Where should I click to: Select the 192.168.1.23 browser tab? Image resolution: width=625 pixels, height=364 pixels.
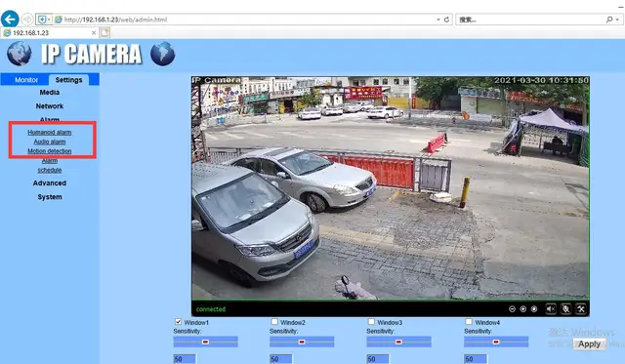50,32
